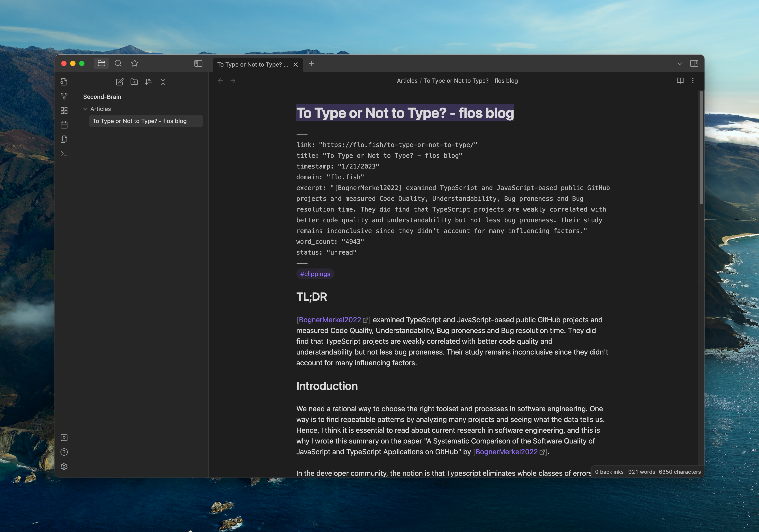The height and width of the screenshot is (532, 759).
Task: Open today's daily note calendar icon
Action: [x=64, y=125]
